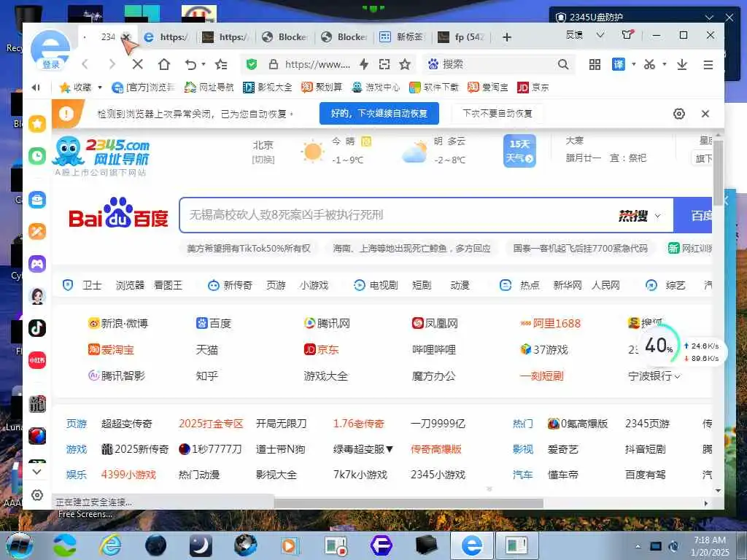Click the lightning speed mode icon
The height and width of the screenshot is (560, 747).
pyautogui.click(x=364, y=64)
